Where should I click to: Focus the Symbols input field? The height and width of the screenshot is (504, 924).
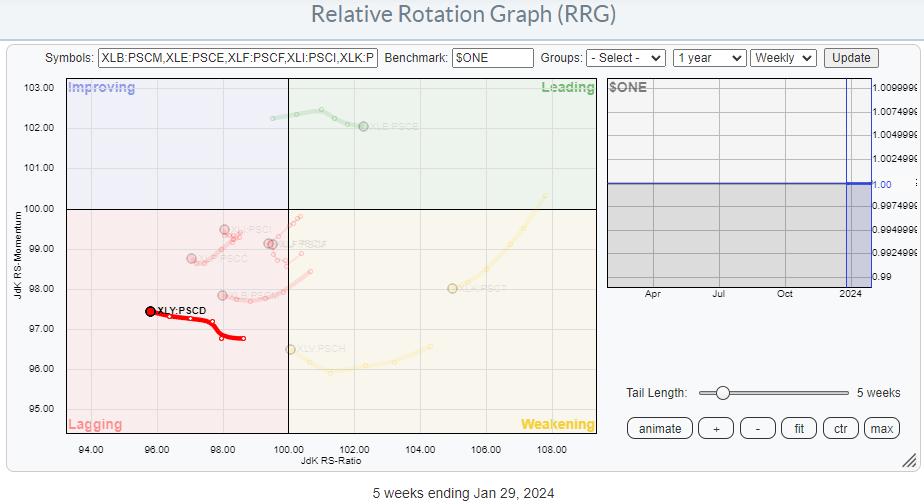coord(238,58)
